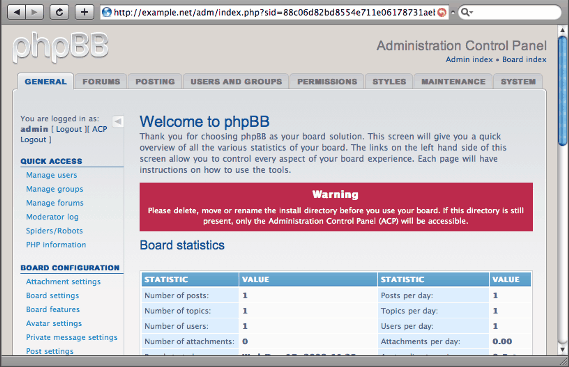Click the Quick Access section header
Image resolution: width=569 pixels, height=367 pixels.
[x=51, y=161]
